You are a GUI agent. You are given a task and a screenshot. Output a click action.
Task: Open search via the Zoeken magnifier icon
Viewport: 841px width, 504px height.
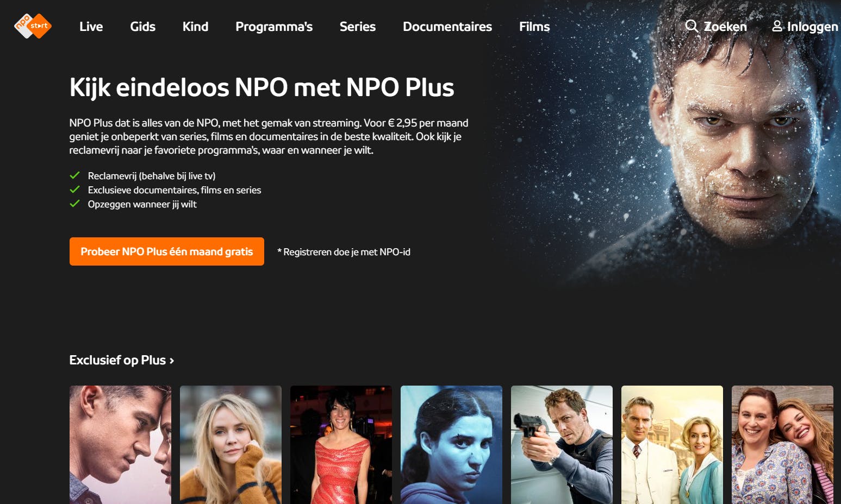pyautogui.click(x=692, y=26)
